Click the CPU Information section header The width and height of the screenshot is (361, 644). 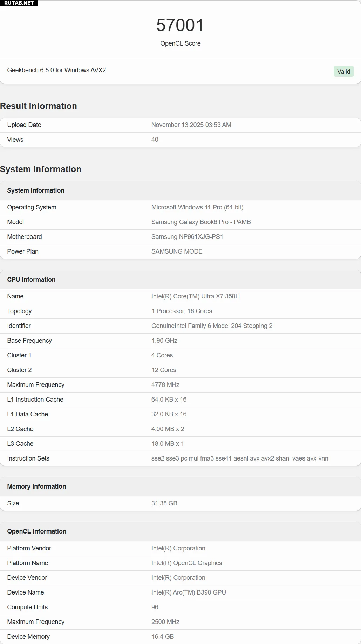tap(31, 280)
